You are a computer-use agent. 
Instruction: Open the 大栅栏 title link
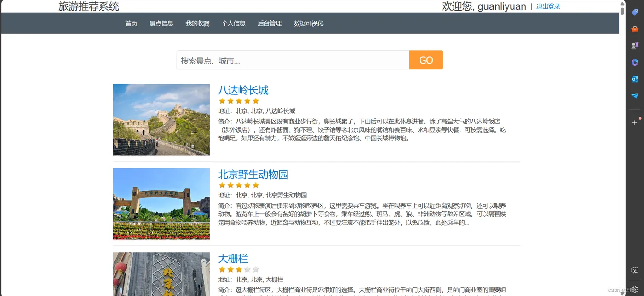coord(233,258)
